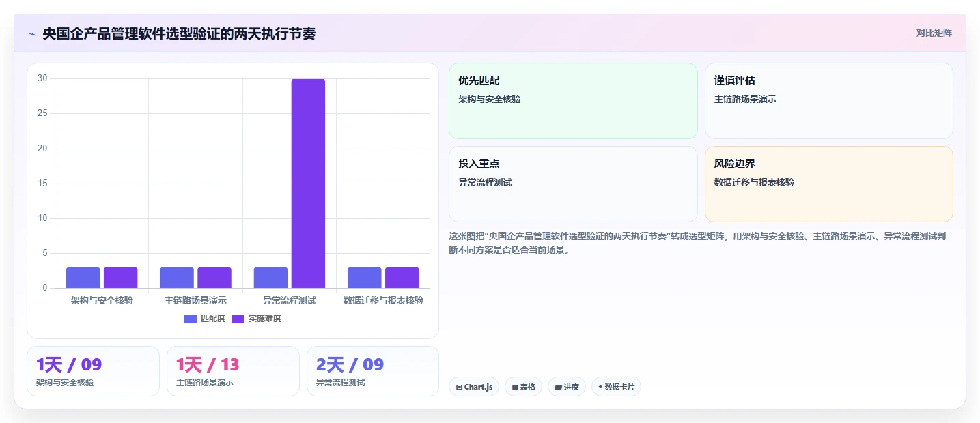Click the diamond icon in 数据卡片 chip
The width and height of the screenshot is (980, 423).
tap(600, 386)
